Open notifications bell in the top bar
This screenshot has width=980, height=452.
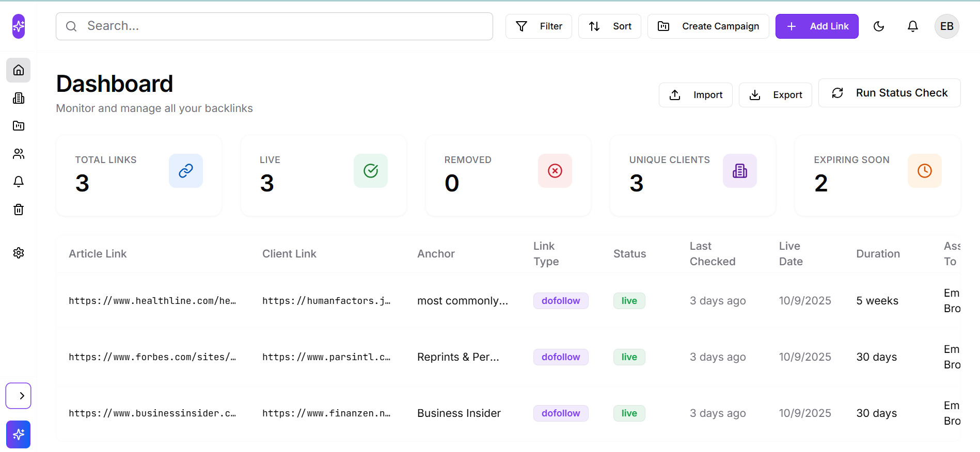[x=913, y=26]
